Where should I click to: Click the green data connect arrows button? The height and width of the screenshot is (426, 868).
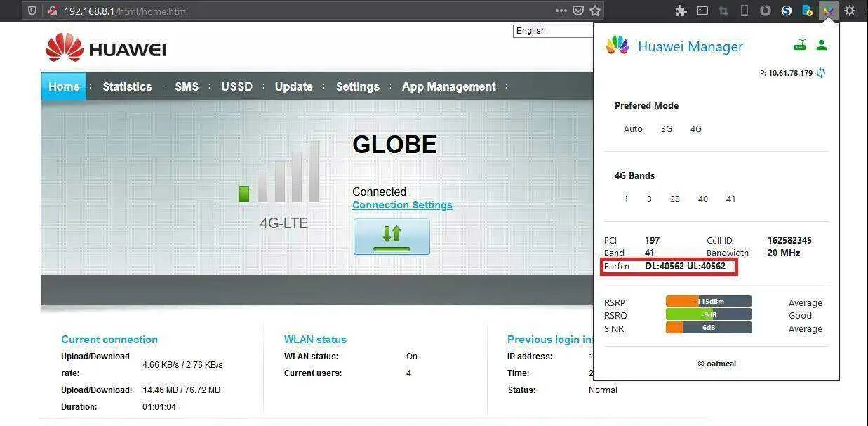tap(392, 237)
